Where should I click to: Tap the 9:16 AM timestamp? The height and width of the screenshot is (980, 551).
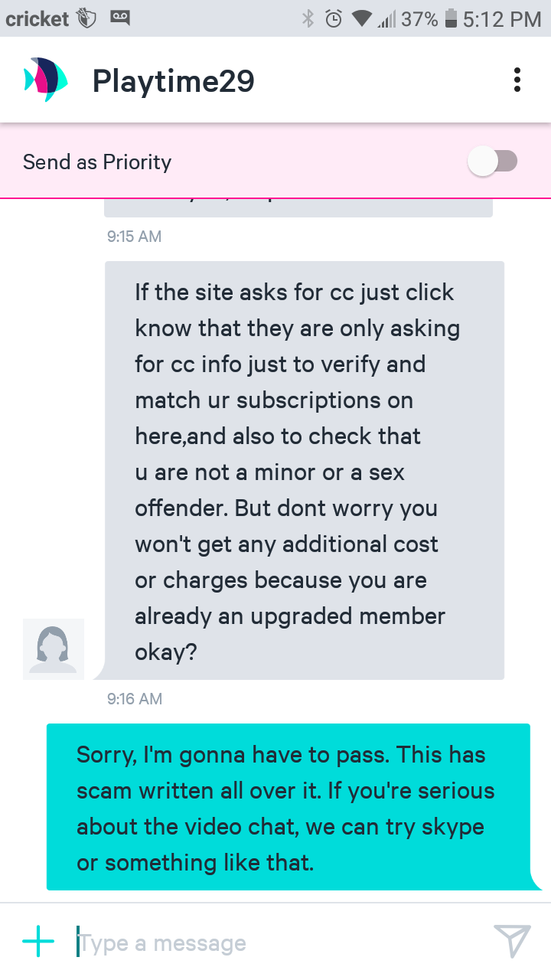pos(135,699)
